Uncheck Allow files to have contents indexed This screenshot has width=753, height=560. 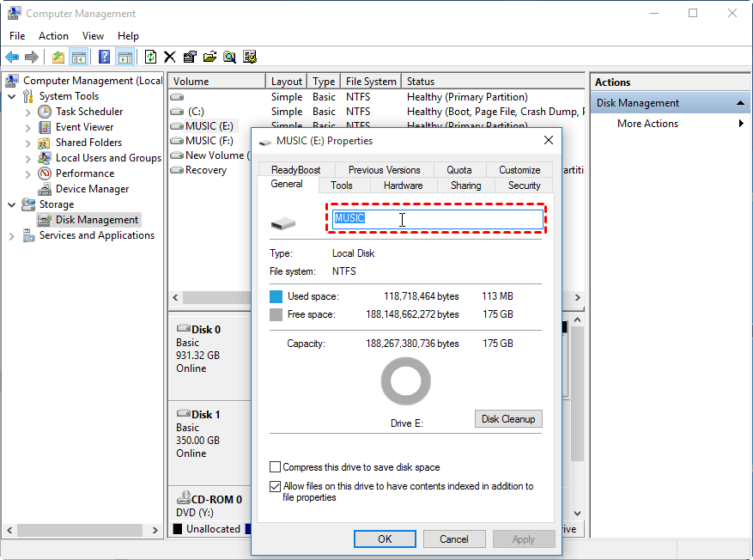pyautogui.click(x=275, y=486)
